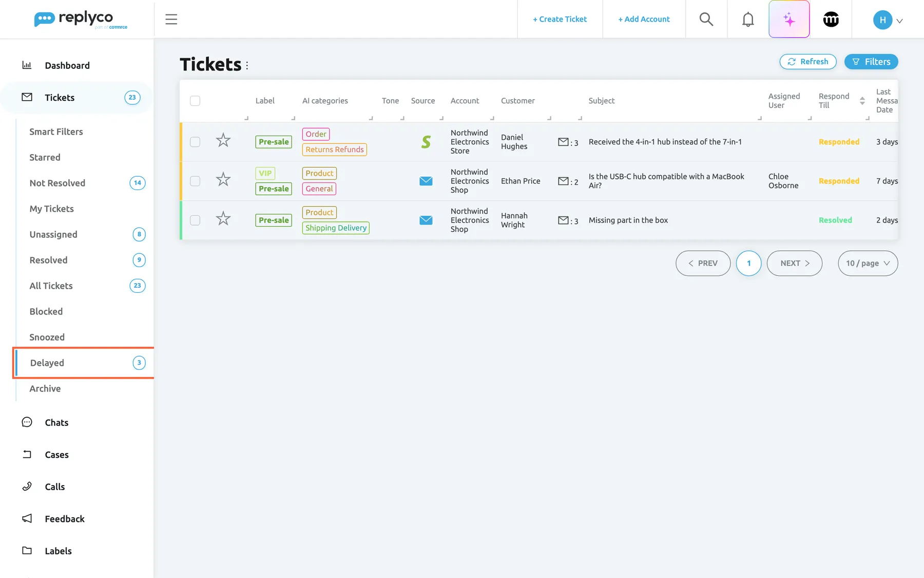The height and width of the screenshot is (578, 924).
Task: Open the Unassigned tickets filter
Action: point(53,234)
